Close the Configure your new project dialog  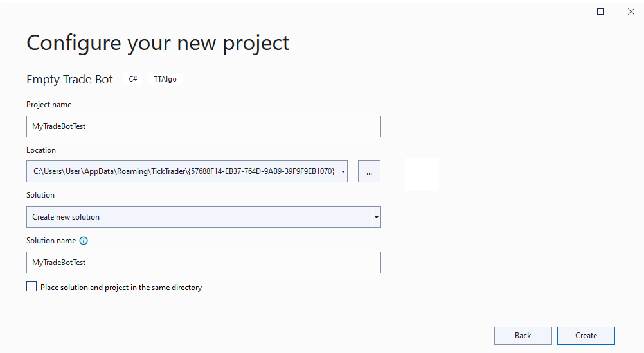pos(631,12)
